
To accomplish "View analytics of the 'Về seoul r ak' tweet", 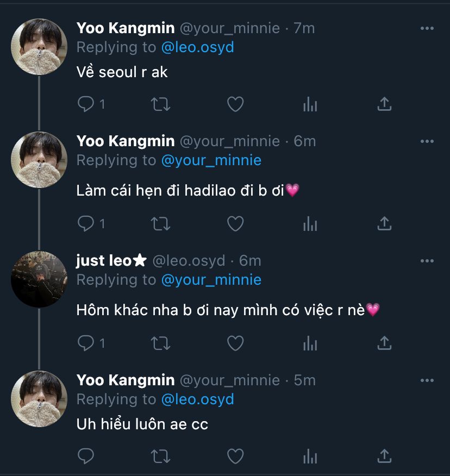I will point(310,104).
